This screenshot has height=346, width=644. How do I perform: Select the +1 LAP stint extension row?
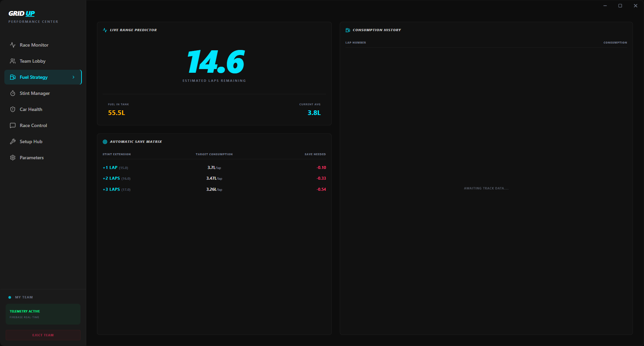click(214, 168)
